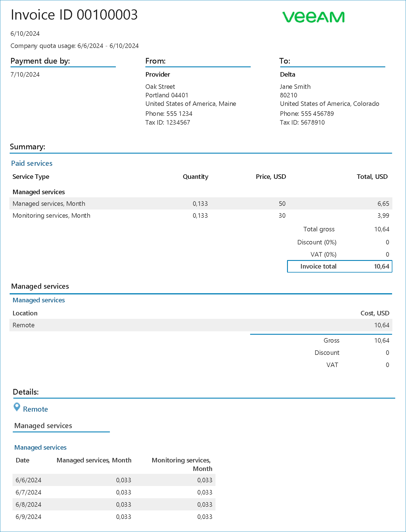Viewport: 406px width, 532px height.
Task: Click the Veeam logo
Action: point(313,17)
